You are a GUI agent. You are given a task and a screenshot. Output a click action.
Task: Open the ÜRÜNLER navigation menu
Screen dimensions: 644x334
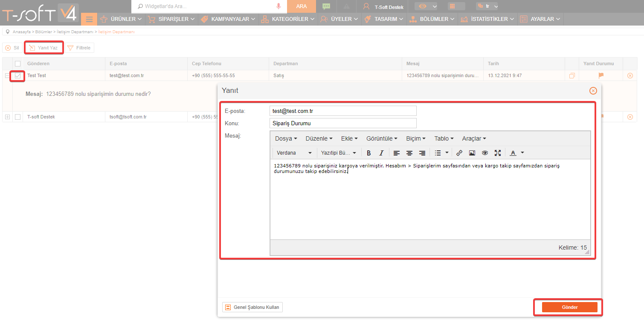click(x=121, y=19)
